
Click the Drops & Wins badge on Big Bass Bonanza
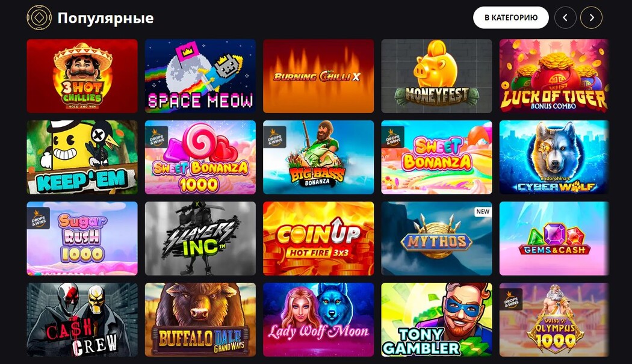click(x=275, y=137)
